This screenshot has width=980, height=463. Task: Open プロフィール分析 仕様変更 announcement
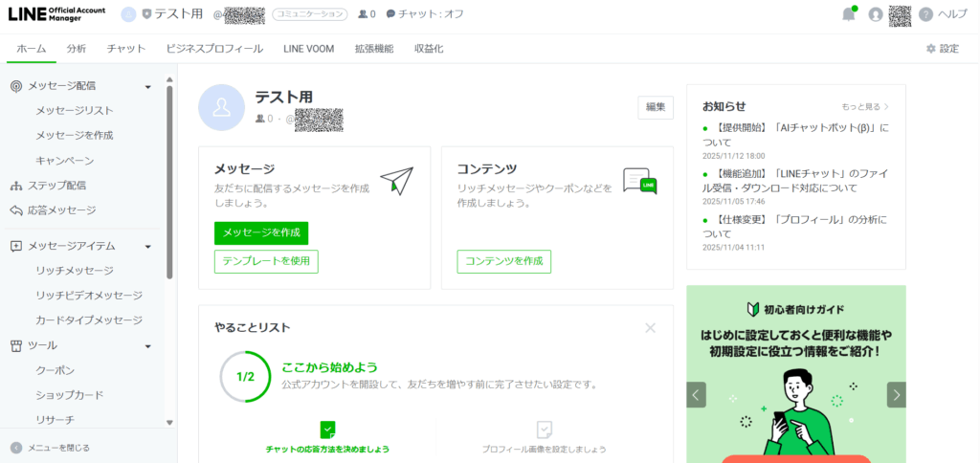pos(795,227)
